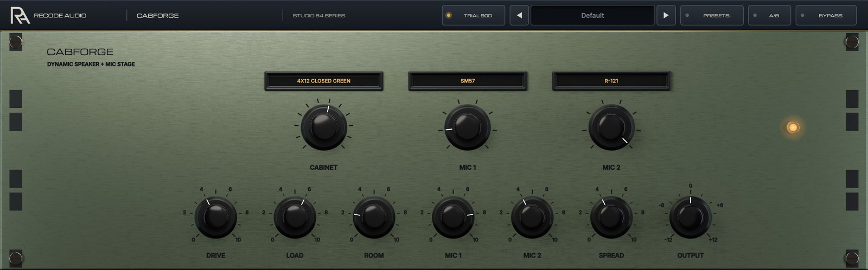Click the Studio 84 Series label
Image resolution: width=868 pixels, height=270 pixels.
pos(319,15)
